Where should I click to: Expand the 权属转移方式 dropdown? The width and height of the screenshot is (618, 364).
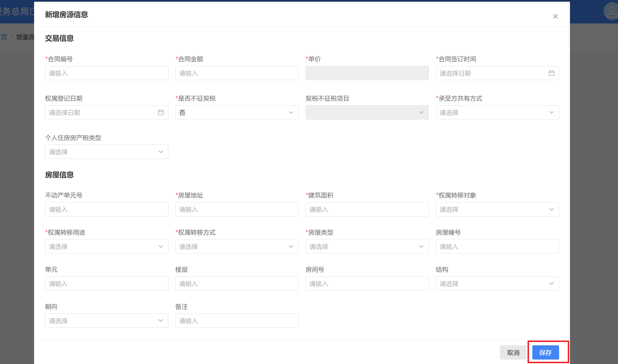(236, 246)
